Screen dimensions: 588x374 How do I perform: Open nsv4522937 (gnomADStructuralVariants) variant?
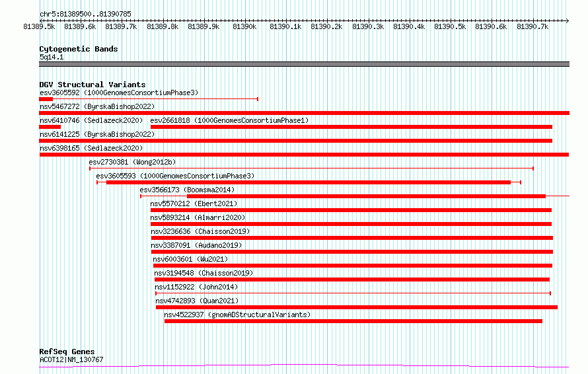pyautogui.click(x=237, y=315)
